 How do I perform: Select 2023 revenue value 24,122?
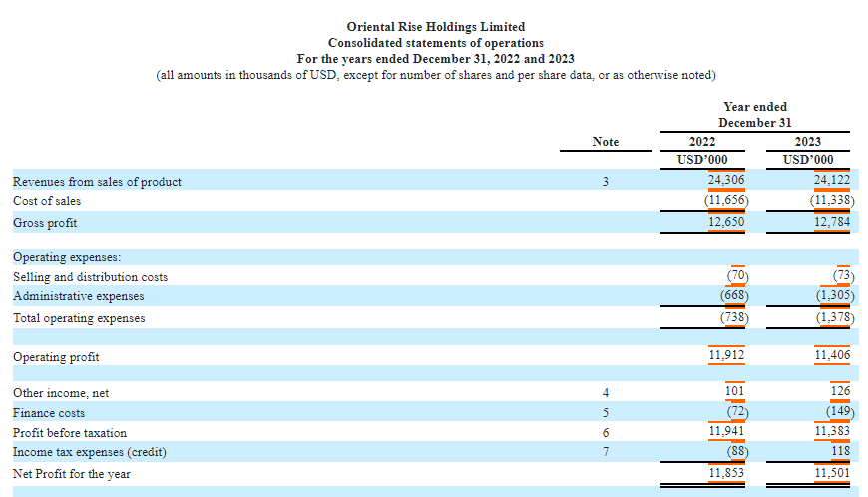pos(831,180)
